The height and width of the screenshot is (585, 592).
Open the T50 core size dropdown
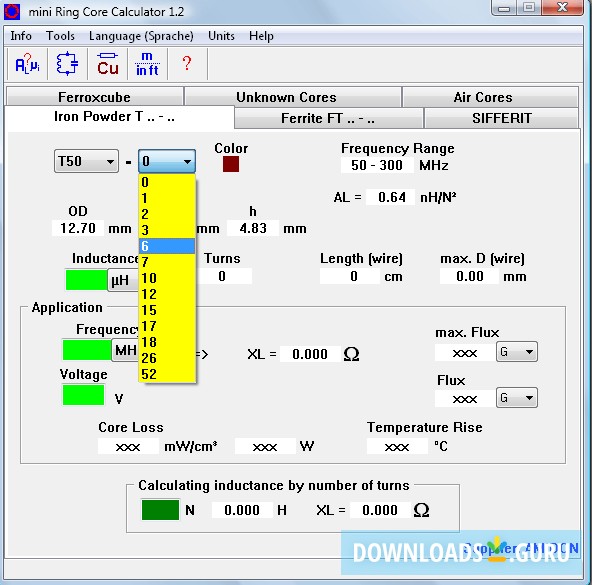coord(86,161)
